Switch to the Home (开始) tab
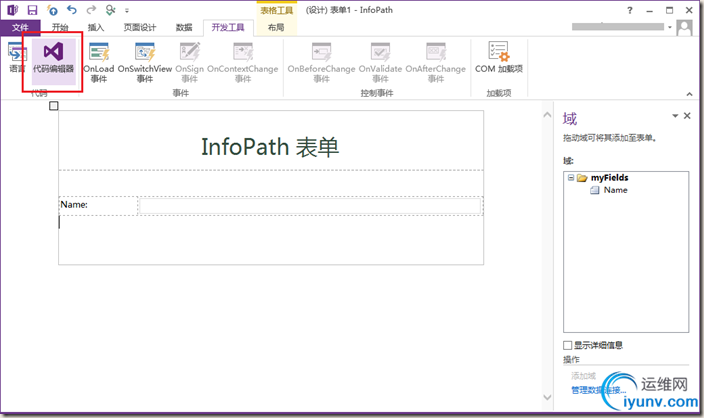 [x=60, y=27]
